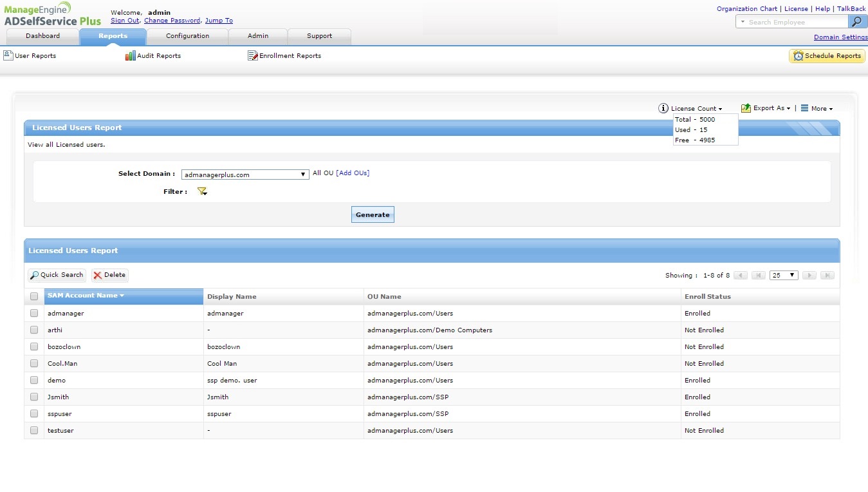Check the box for admanager row
This screenshot has width=868, height=492.
click(x=34, y=314)
